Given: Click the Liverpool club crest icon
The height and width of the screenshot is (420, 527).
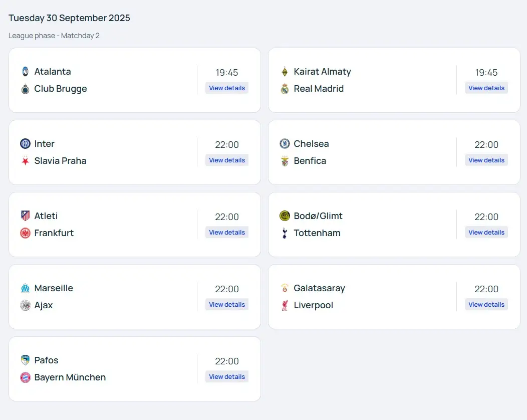Looking at the screenshot, I should pyautogui.click(x=285, y=305).
